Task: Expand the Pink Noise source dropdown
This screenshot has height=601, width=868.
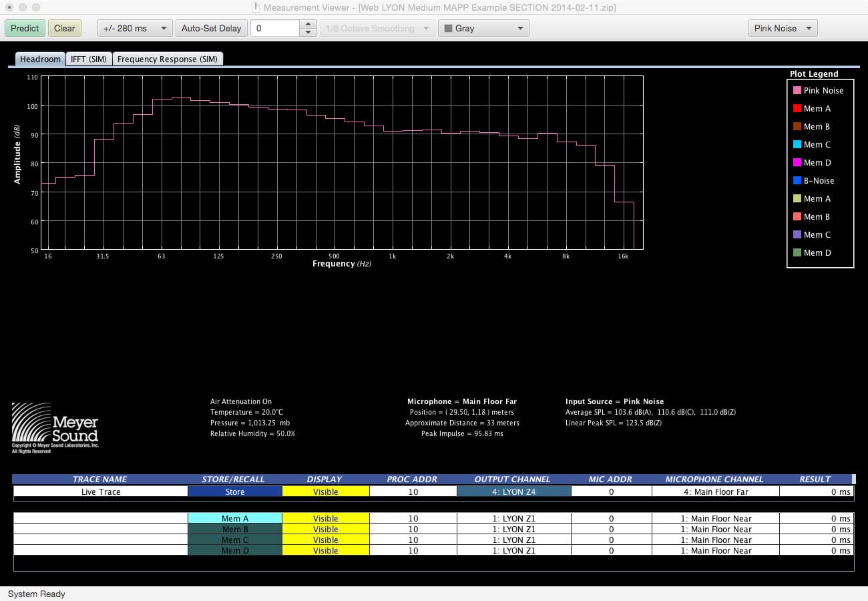Action: click(x=783, y=28)
